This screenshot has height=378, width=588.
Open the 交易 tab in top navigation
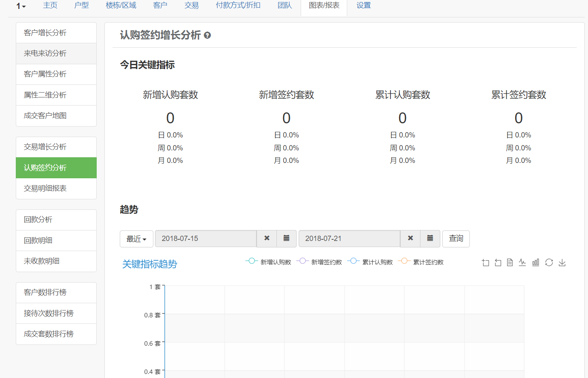tap(191, 6)
